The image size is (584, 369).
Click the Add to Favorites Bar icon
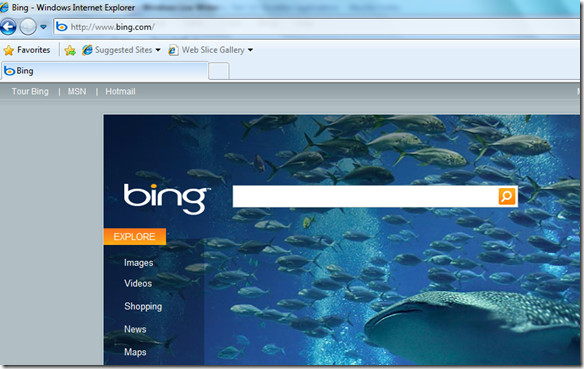click(x=70, y=50)
